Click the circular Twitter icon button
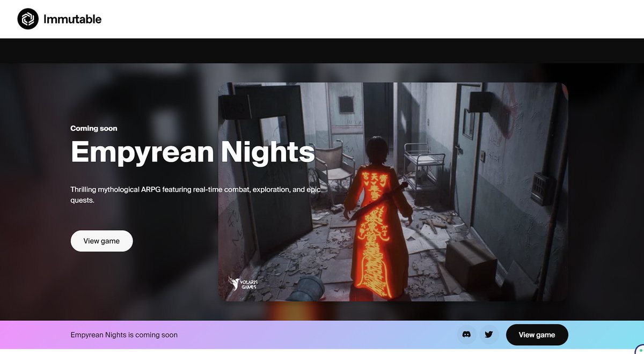Image resolution: width=644 pixels, height=354 pixels. click(x=489, y=334)
